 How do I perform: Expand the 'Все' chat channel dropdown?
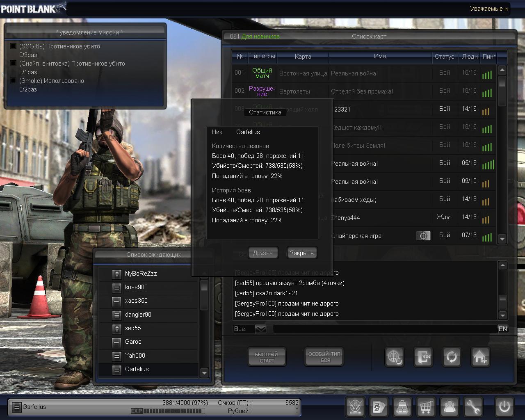tap(260, 329)
